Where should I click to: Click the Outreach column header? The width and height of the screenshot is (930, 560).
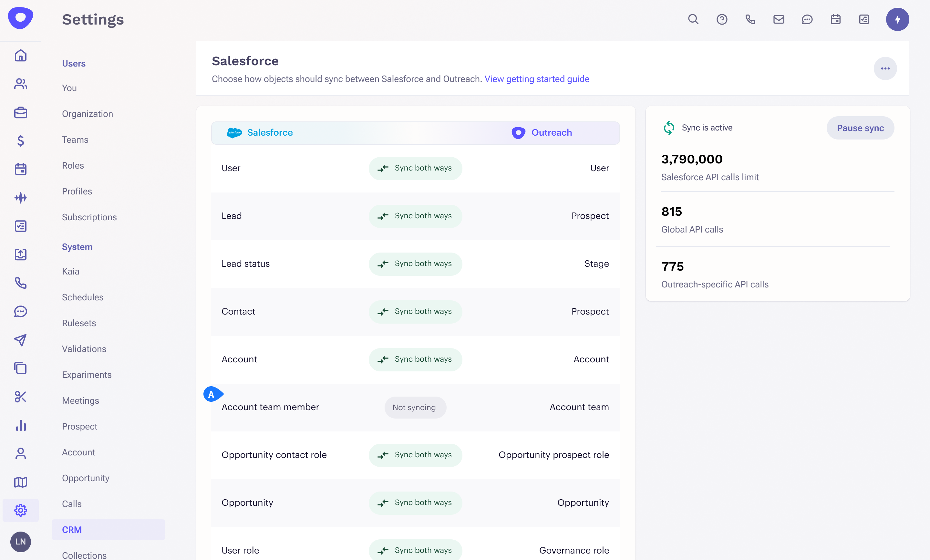(x=542, y=133)
